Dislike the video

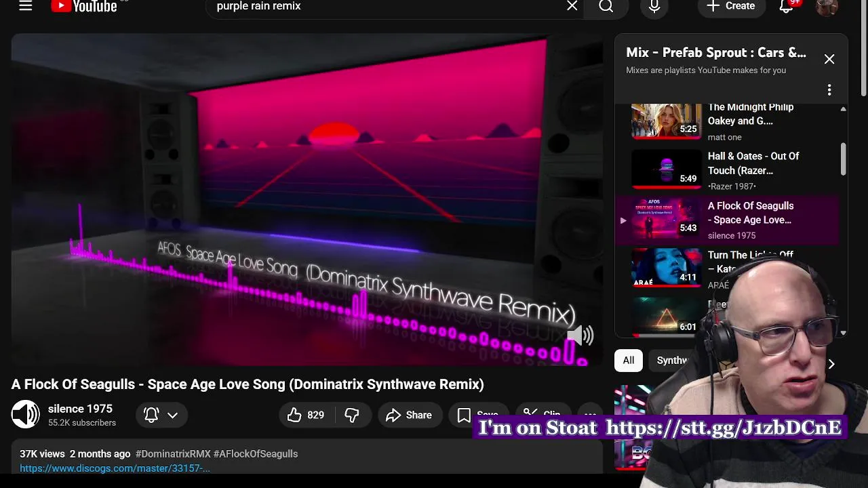coord(352,415)
